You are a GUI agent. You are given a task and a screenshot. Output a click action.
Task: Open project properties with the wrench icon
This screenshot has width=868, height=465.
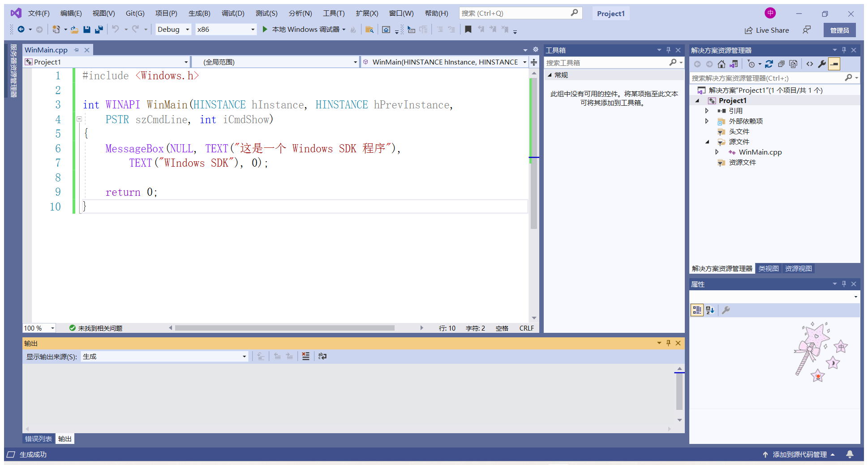[x=822, y=64]
